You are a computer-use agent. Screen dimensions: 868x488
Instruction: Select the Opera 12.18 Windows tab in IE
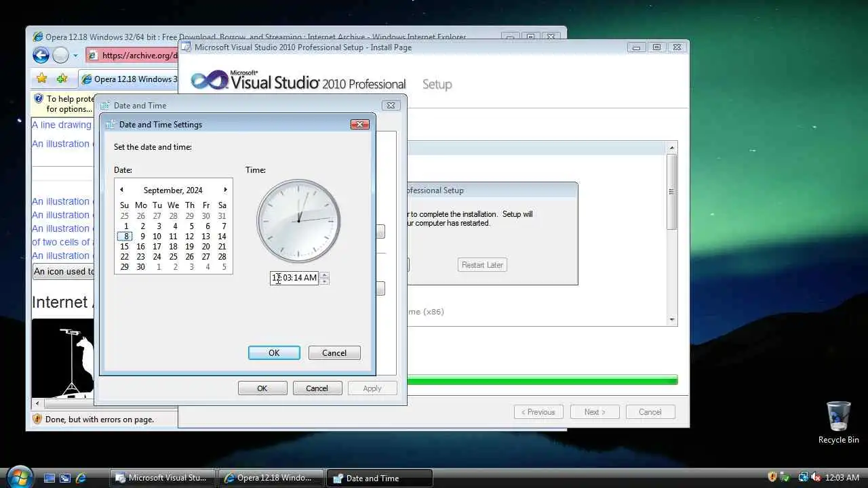tap(128, 79)
